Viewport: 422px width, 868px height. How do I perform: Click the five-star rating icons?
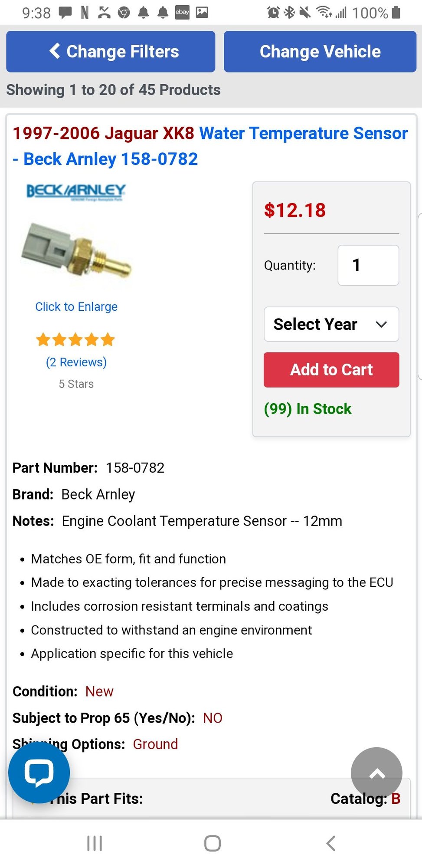(x=75, y=339)
